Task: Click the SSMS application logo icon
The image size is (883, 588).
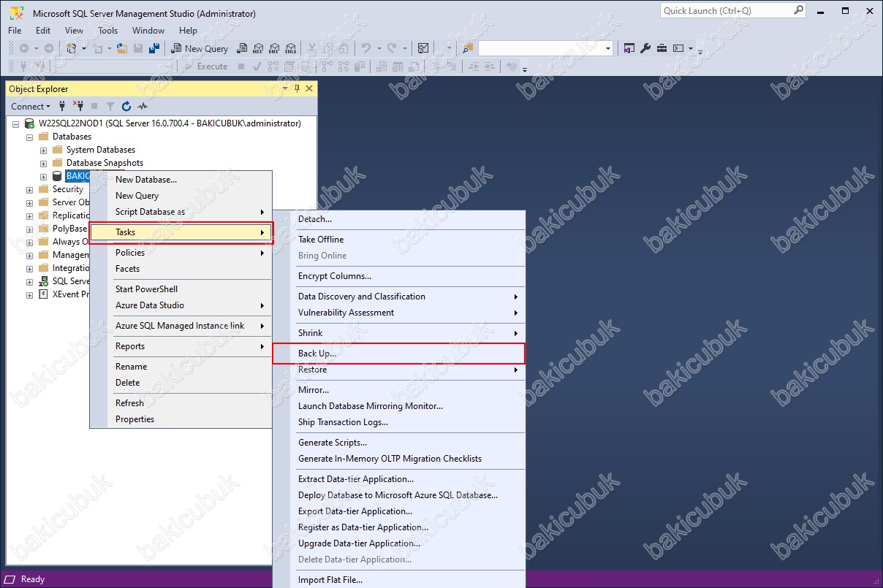Action: [16, 12]
